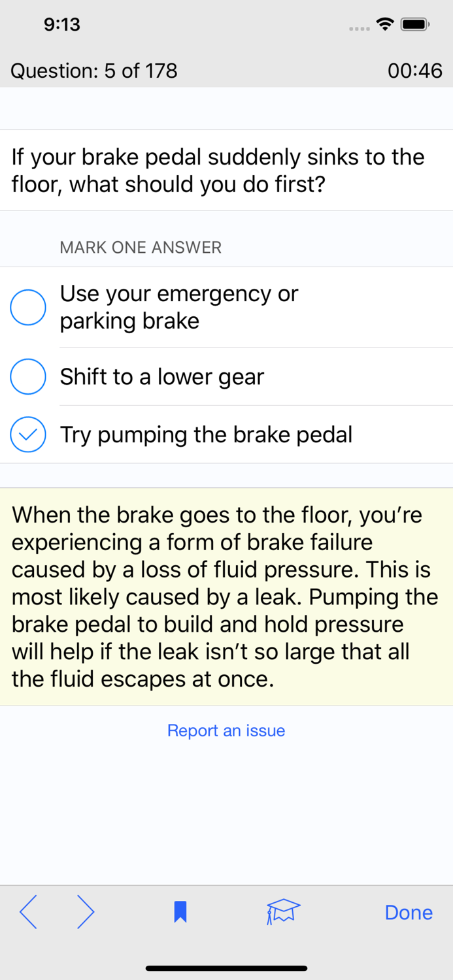Tap the battery icon in the status bar
Screen dimensions: 453x980
(x=414, y=24)
